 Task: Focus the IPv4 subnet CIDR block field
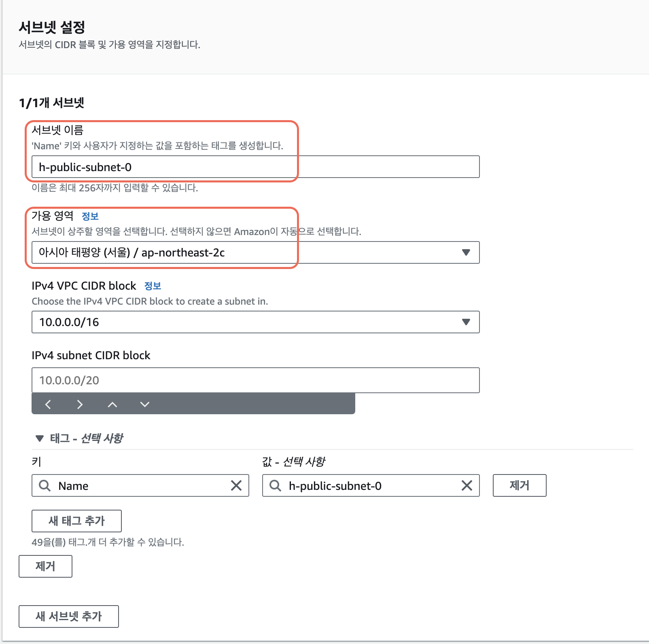256,380
